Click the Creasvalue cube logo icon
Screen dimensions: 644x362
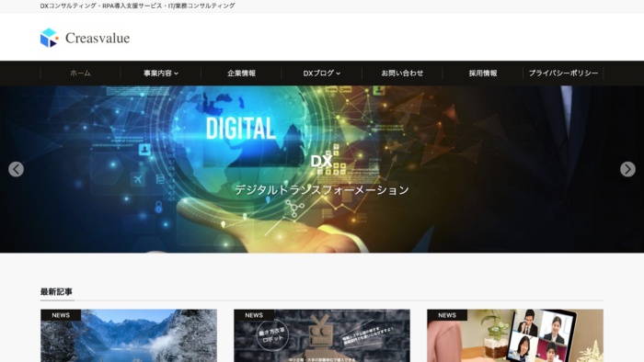click(x=50, y=38)
